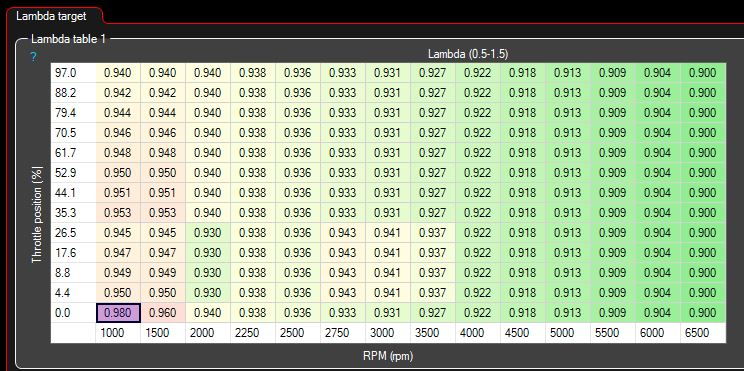Click 0.913 cell at 61.7% throttle, 5000 rpm
The width and height of the screenshot is (744, 371).
[x=567, y=153]
